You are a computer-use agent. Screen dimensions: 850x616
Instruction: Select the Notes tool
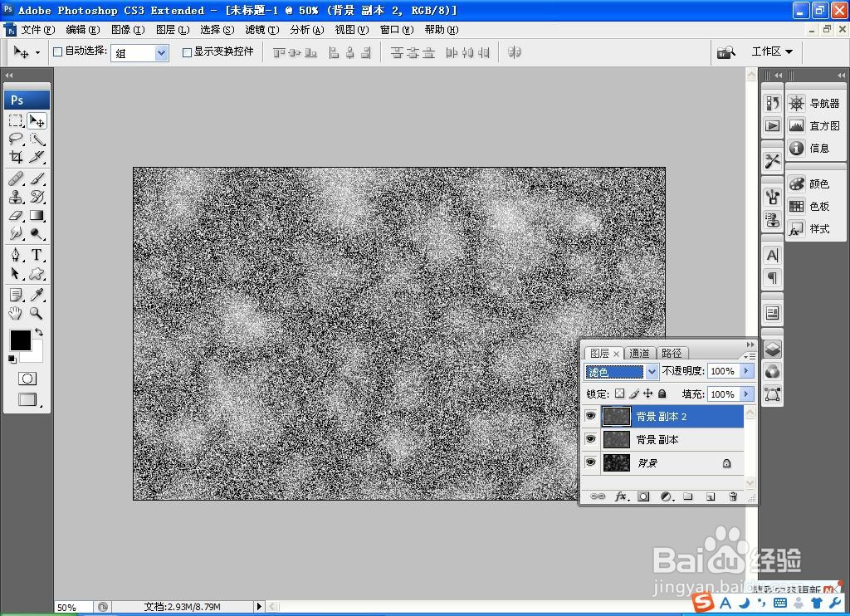pos(17,295)
